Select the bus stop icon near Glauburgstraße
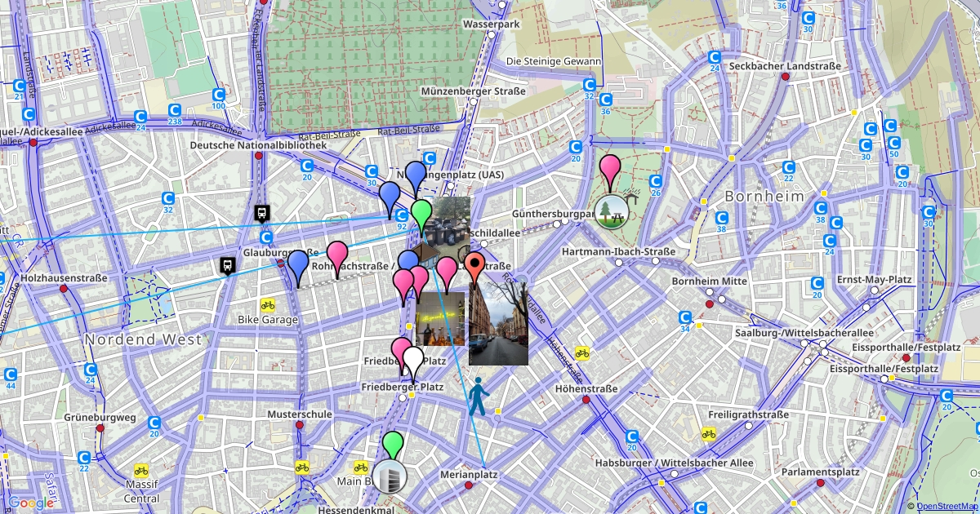 coord(225,265)
